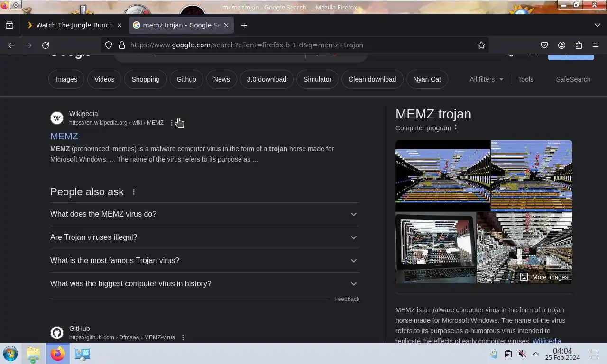Open top-right MEMZ screenshot image
Viewport: 607px width, 364px height.
(x=532, y=176)
